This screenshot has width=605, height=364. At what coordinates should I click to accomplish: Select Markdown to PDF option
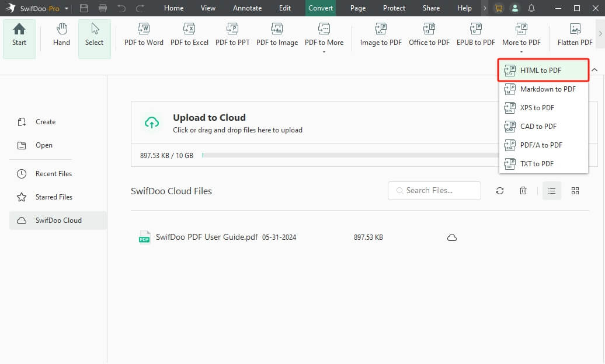tap(543, 89)
